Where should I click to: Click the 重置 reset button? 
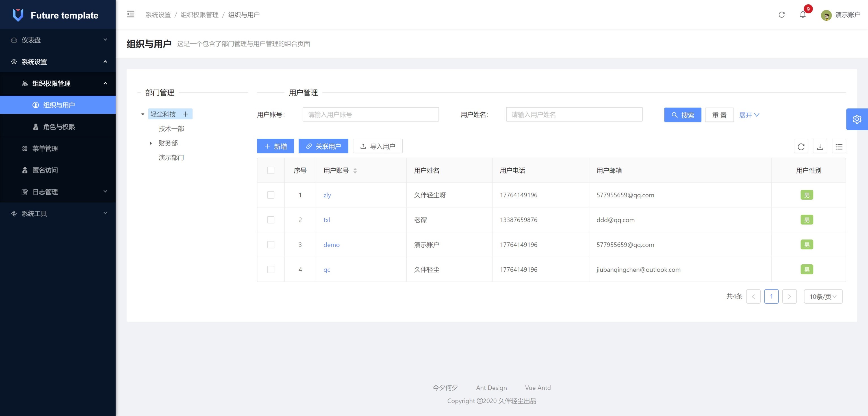tap(719, 115)
